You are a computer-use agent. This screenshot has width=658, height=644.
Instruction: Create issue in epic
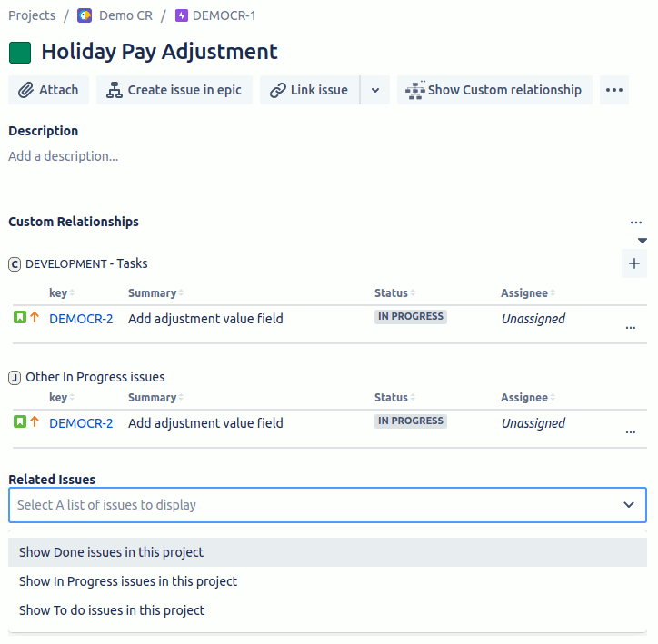point(174,90)
